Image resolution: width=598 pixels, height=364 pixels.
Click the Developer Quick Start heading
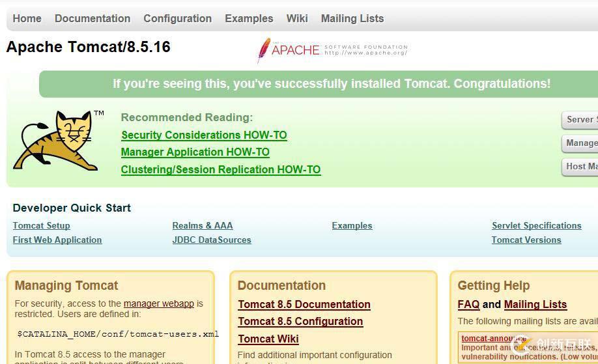pyautogui.click(x=72, y=208)
